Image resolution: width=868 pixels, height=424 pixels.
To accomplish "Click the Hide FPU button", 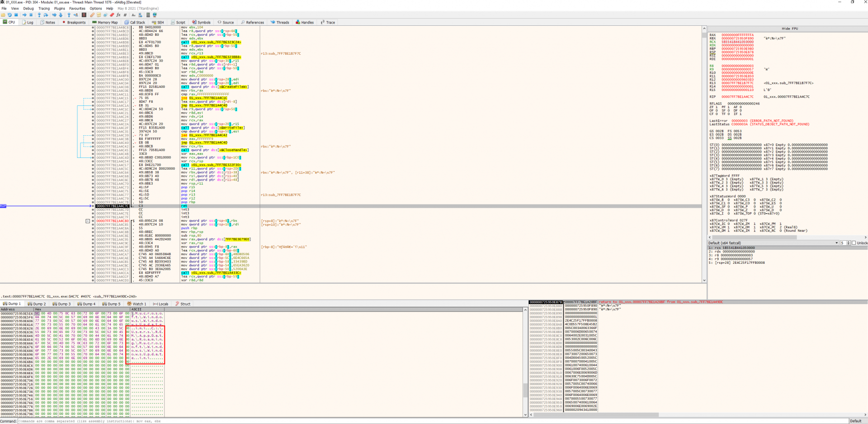I will coord(789,29).
